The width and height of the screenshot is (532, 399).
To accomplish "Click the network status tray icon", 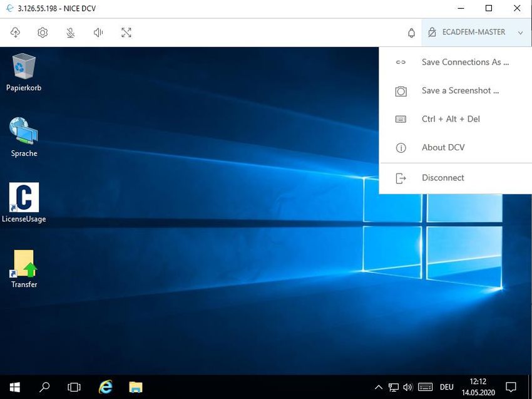I will pyautogui.click(x=393, y=387).
